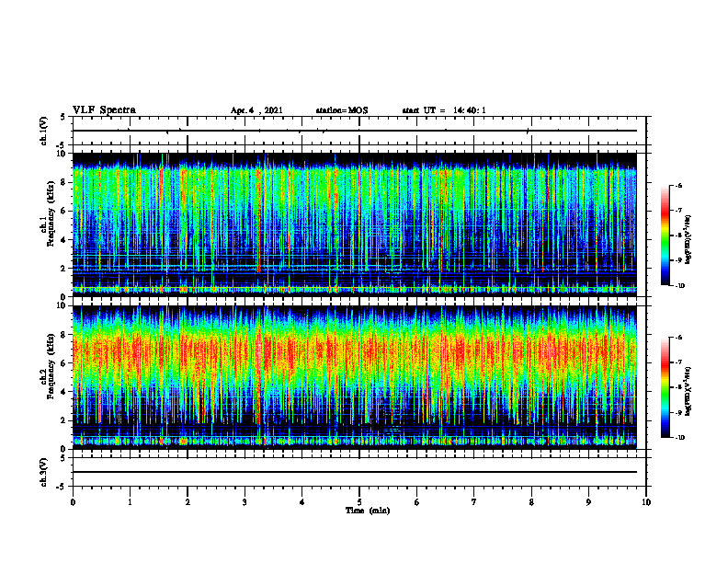Click the "8" kHz tick of ch.1 spectrogram
Screen dimensions: 728x563
(64, 182)
